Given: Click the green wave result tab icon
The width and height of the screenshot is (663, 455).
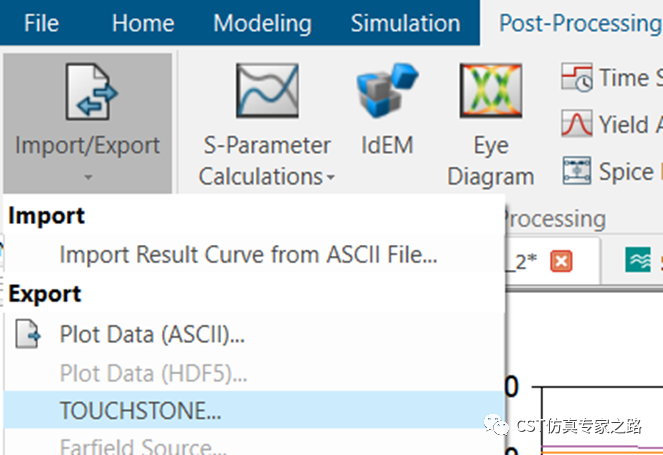Looking at the screenshot, I should [638, 260].
